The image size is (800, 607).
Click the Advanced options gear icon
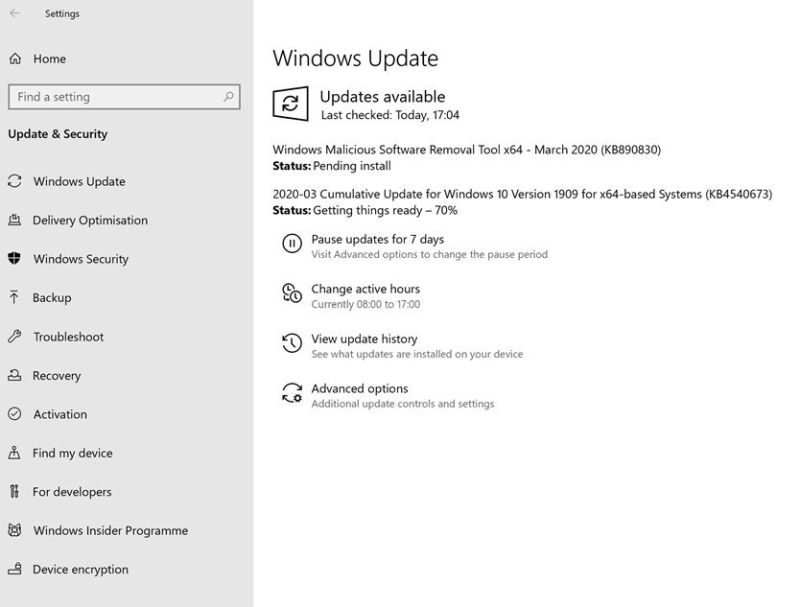tap(292, 393)
